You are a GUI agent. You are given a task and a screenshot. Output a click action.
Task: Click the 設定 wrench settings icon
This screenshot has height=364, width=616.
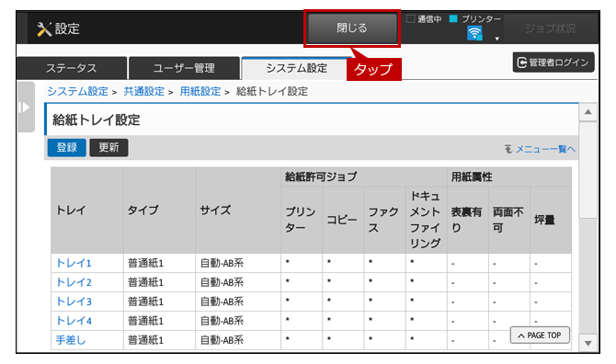tap(44, 29)
